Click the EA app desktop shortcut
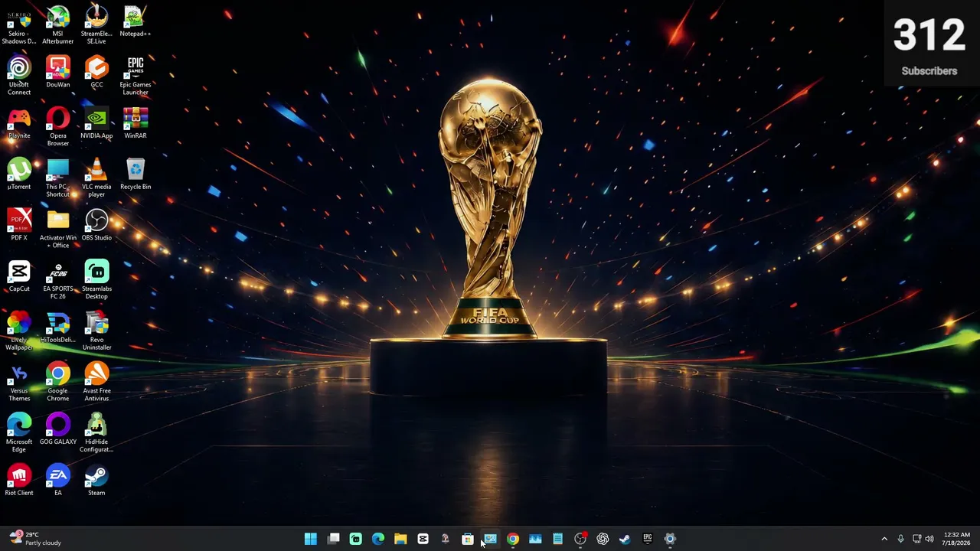980x551 pixels. (x=58, y=481)
